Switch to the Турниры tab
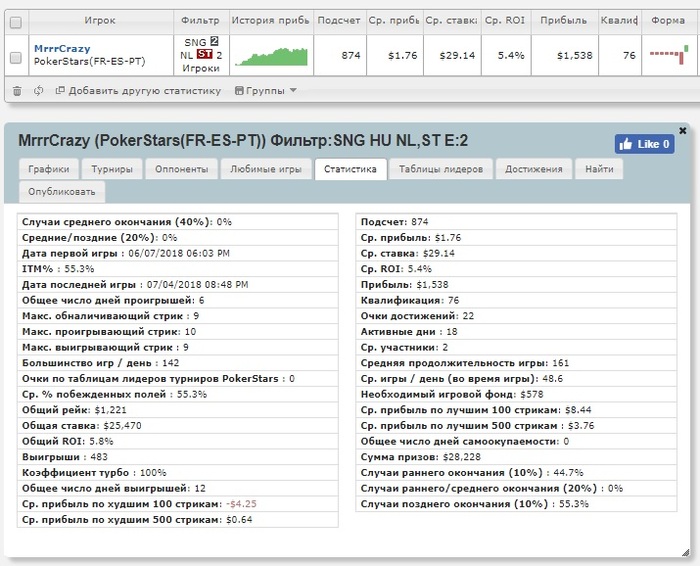 point(112,169)
